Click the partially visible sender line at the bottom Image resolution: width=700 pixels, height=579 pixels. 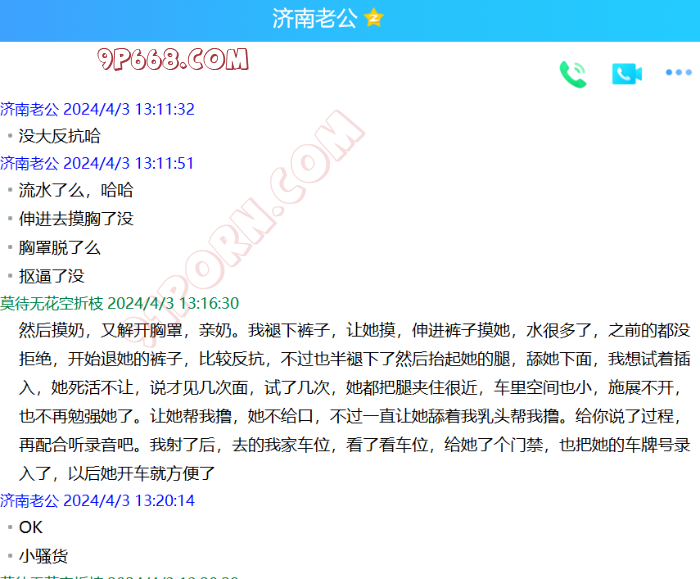(120, 576)
